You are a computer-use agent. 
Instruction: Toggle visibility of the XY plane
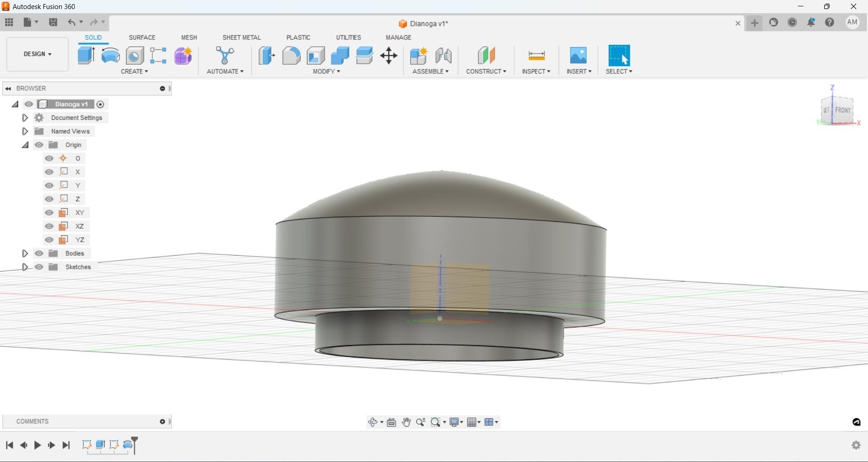[x=49, y=213]
